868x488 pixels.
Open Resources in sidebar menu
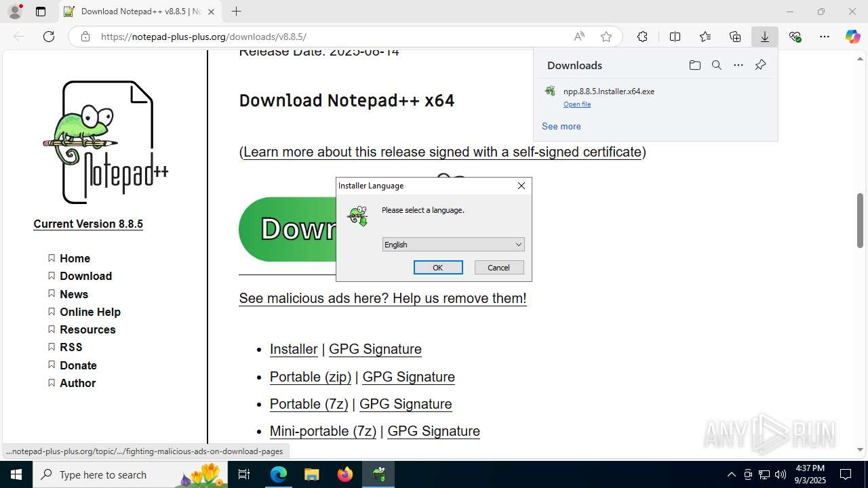(x=87, y=329)
